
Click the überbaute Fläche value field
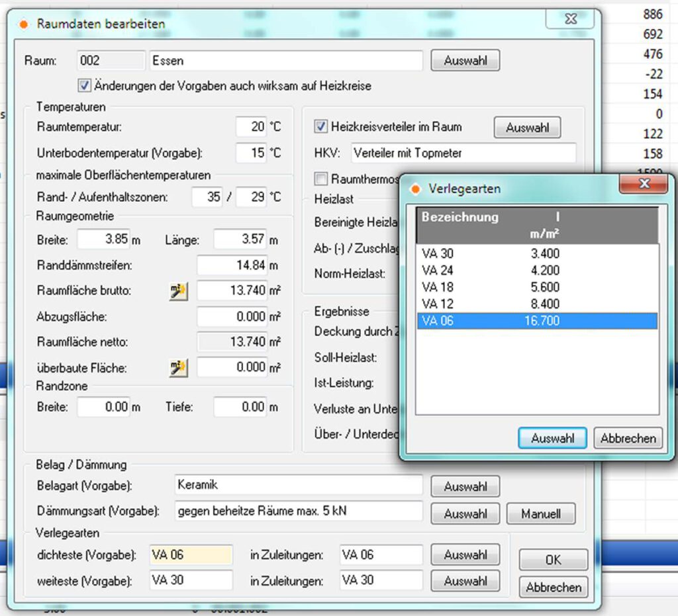click(232, 367)
